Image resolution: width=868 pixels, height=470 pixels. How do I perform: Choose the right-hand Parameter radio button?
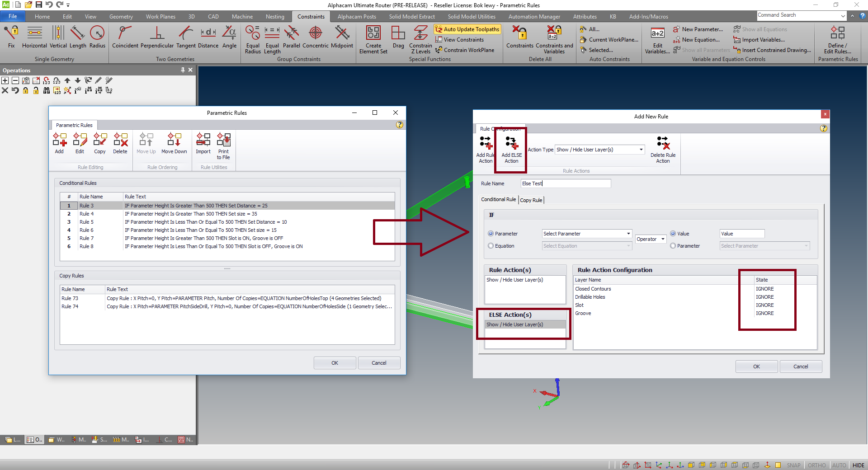(x=673, y=246)
